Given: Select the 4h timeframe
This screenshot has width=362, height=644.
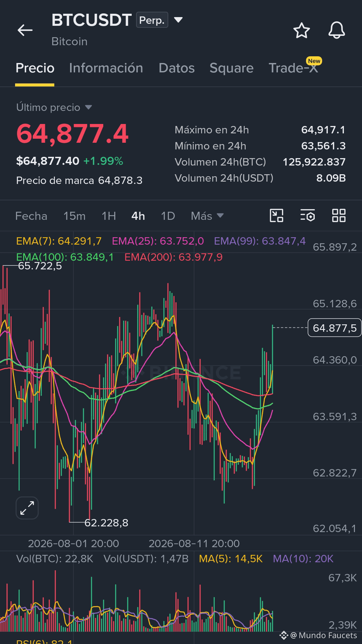Looking at the screenshot, I should tap(138, 216).
